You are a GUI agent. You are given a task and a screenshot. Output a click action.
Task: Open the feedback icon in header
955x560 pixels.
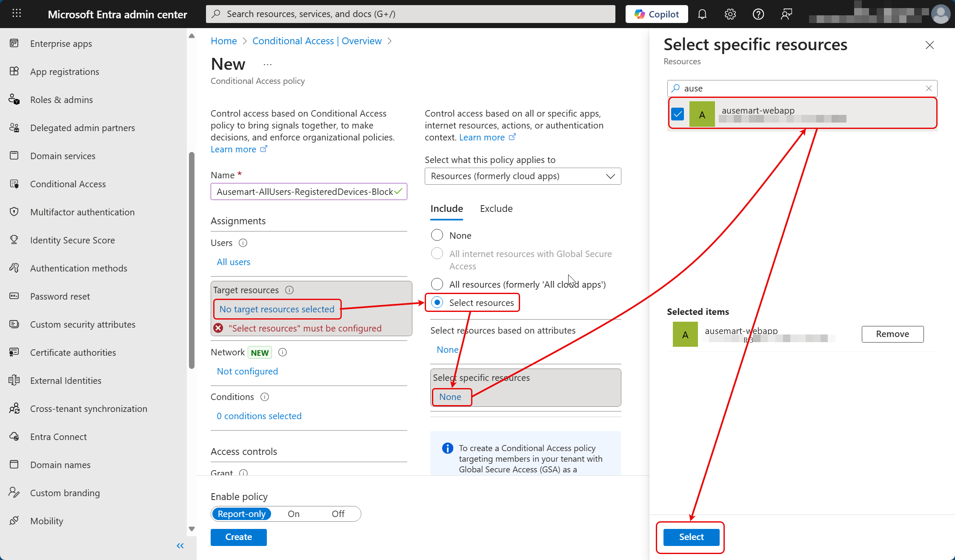coord(786,14)
